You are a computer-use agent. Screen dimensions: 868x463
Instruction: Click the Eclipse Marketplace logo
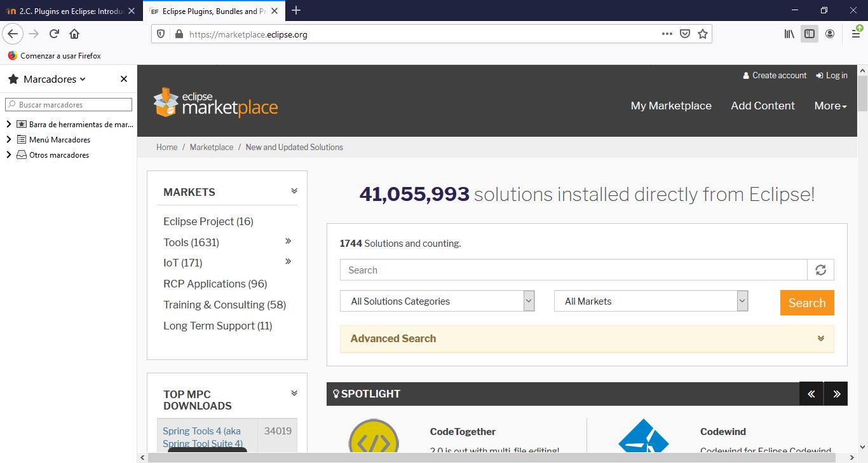(x=215, y=102)
